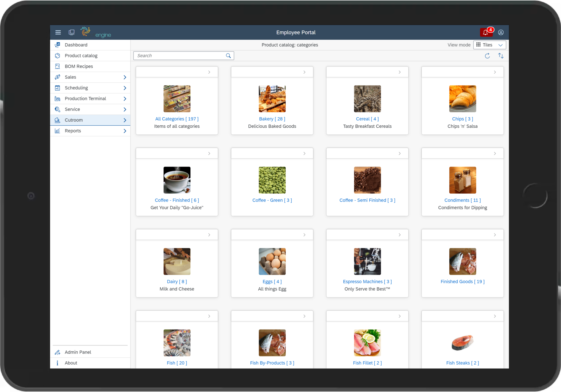
Task: Open the hamburger menu icon
Action: point(58,32)
